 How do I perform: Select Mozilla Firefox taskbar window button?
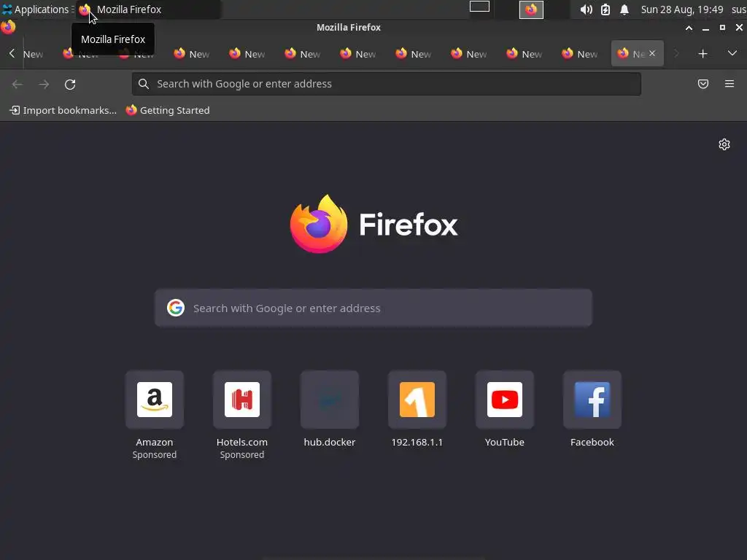[147, 9]
